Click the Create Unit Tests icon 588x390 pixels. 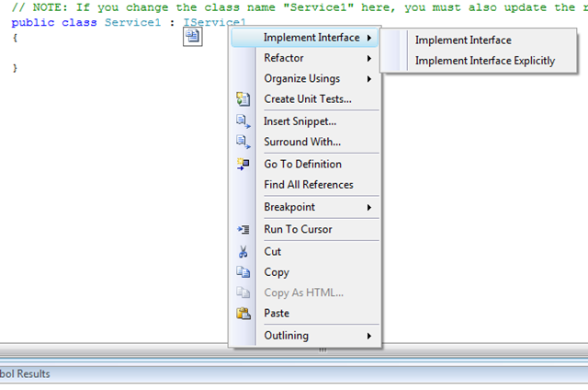243,99
